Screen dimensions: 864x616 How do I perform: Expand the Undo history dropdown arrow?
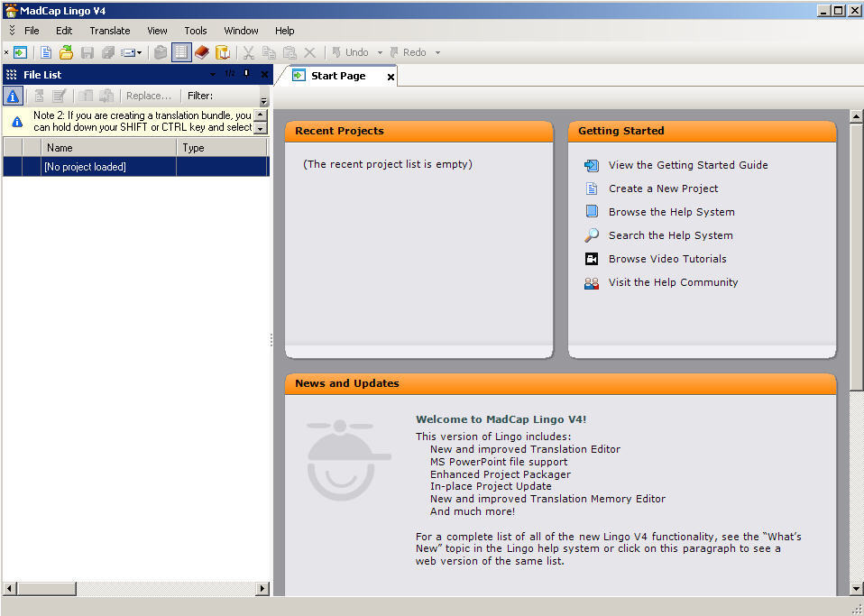pos(379,51)
